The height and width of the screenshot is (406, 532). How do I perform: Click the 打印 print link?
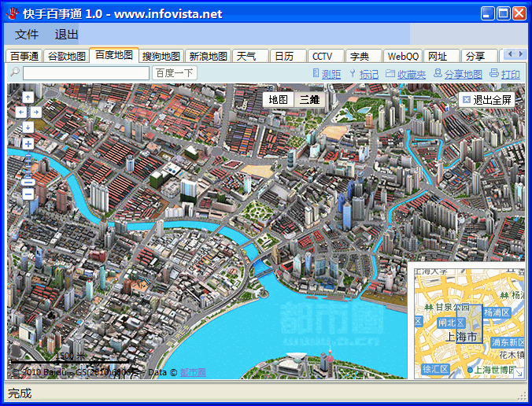point(510,74)
